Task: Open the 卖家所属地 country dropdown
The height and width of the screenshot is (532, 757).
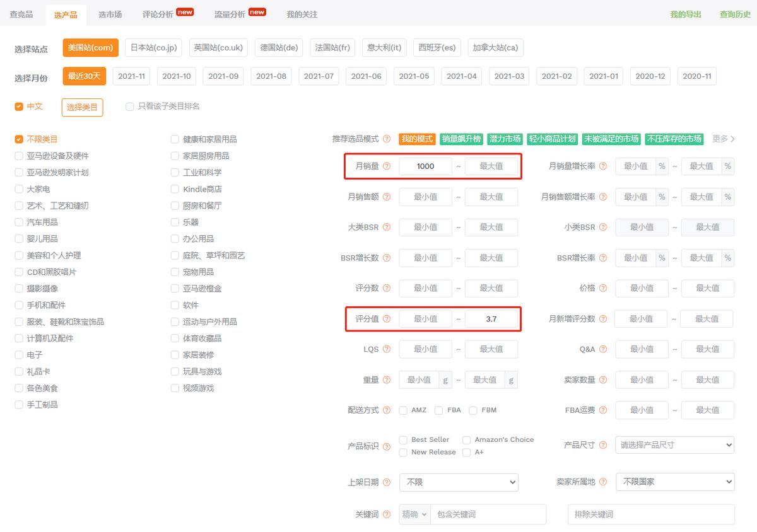Action: pyautogui.click(x=674, y=482)
